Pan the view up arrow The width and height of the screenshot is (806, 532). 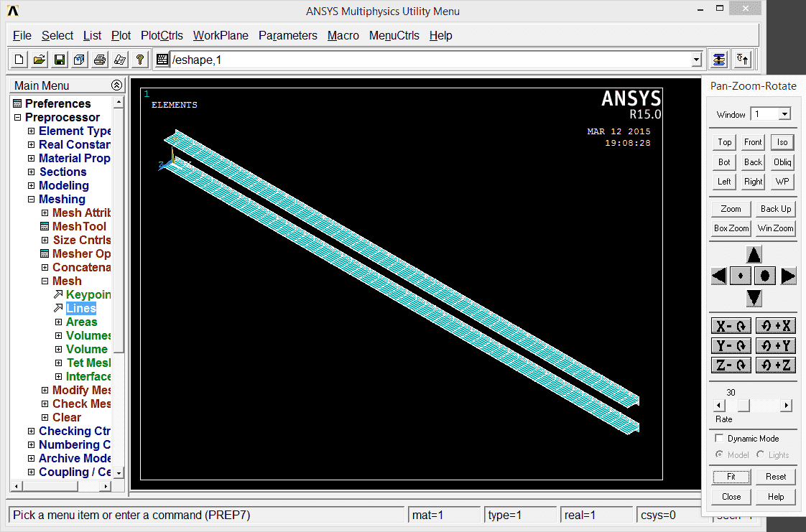coord(754,254)
